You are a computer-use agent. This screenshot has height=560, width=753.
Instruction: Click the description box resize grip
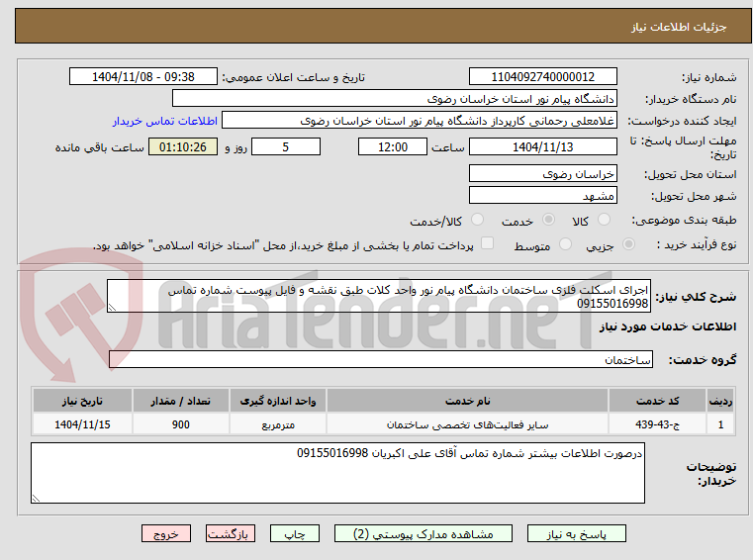pyautogui.click(x=112, y=308)
